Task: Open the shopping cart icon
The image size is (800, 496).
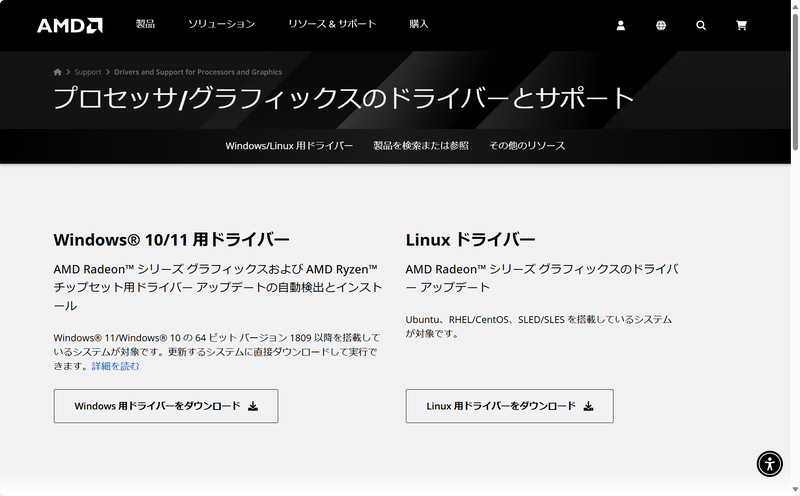Action: 741,25
